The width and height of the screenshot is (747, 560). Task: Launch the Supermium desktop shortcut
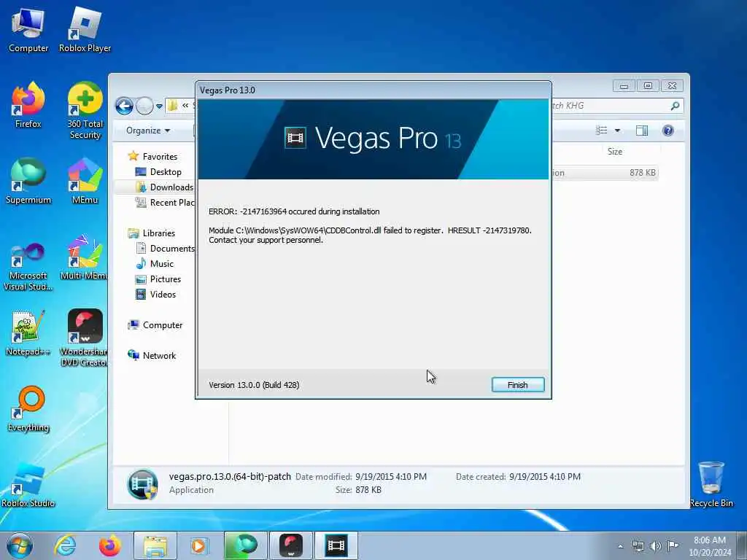28,182
